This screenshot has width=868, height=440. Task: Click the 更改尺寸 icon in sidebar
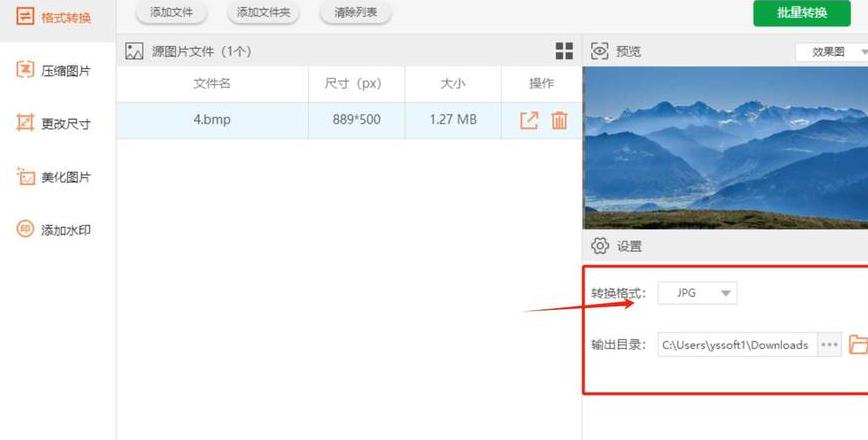click(25, 123)
